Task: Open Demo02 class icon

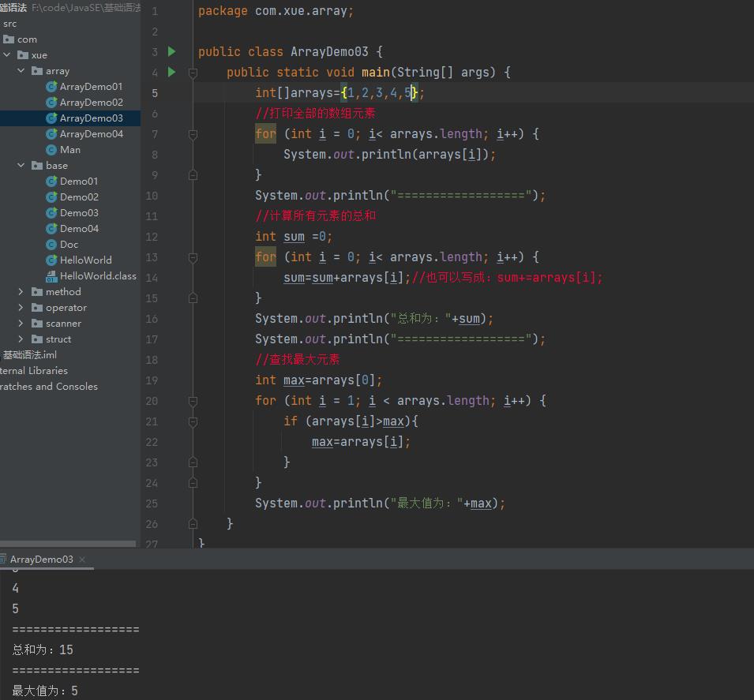Action: coord(51,197)
